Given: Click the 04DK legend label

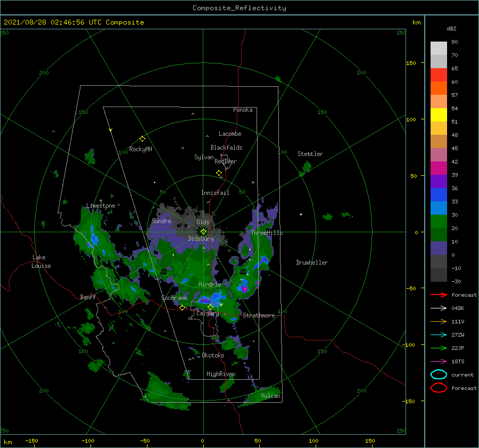Looking at the screenshot, I should pyautogui.click(x=458, y=308).
